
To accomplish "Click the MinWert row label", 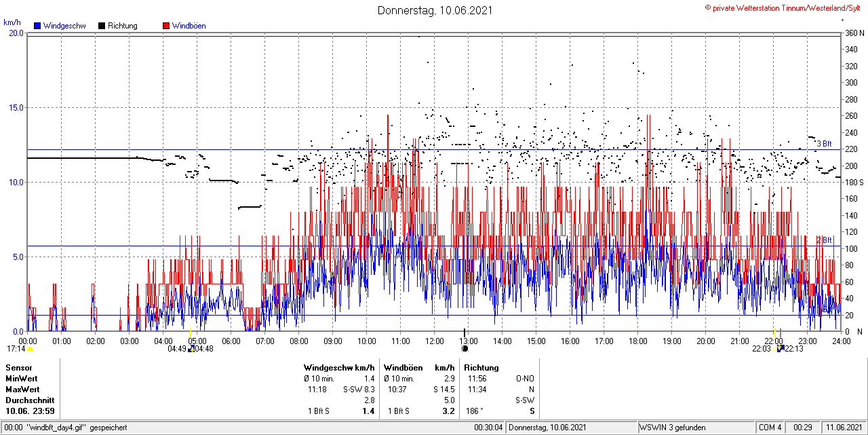I will coord(22,379).
